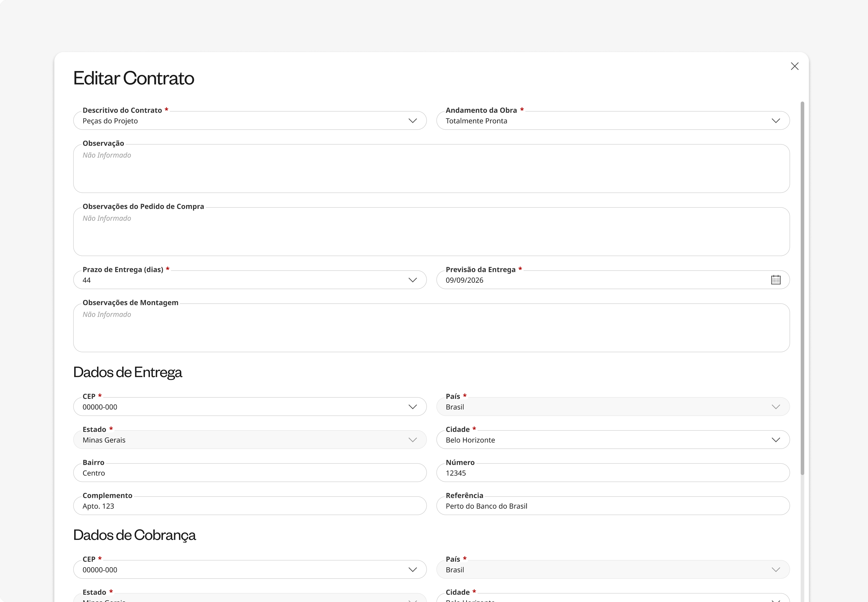
Task: Open the billing País dropdown chevron
Action: point(776,570)
